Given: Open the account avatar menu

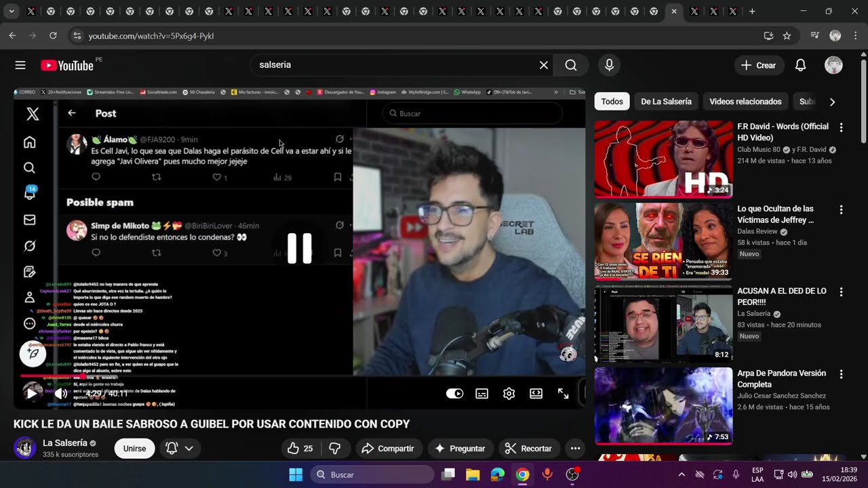Looking at the screenshot, I should 833,65.
